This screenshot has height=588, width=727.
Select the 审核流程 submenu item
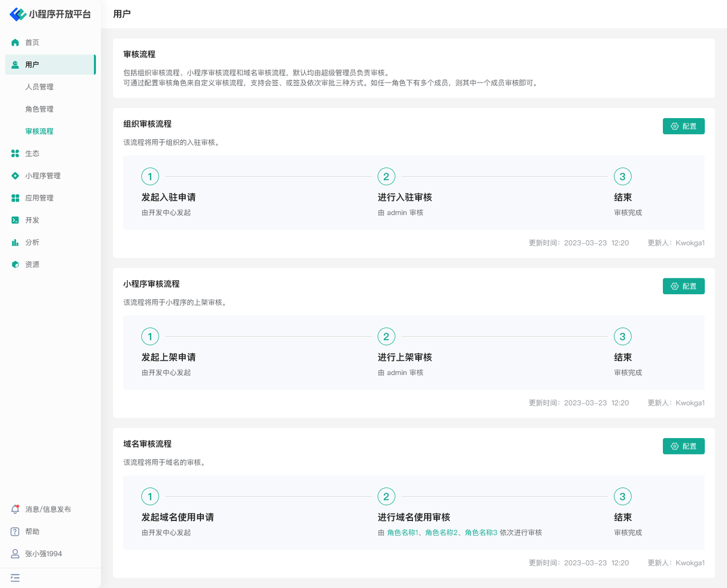pos(39,131)
